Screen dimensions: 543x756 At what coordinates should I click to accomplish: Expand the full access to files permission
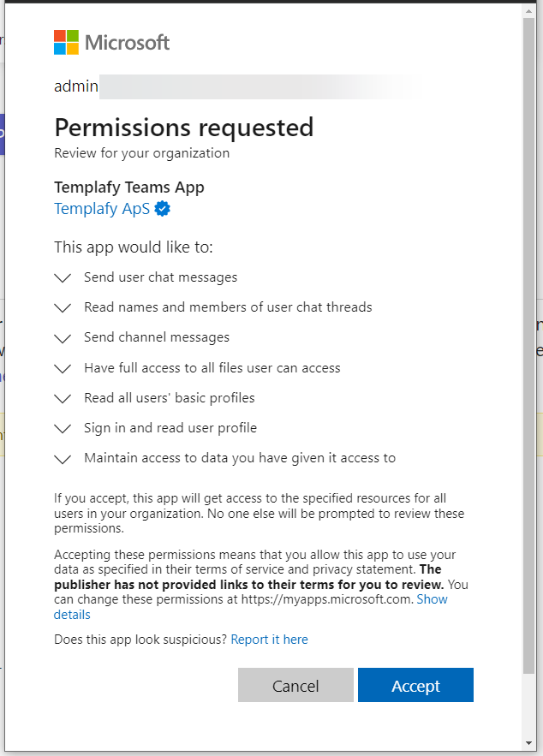tap(62, 367)
